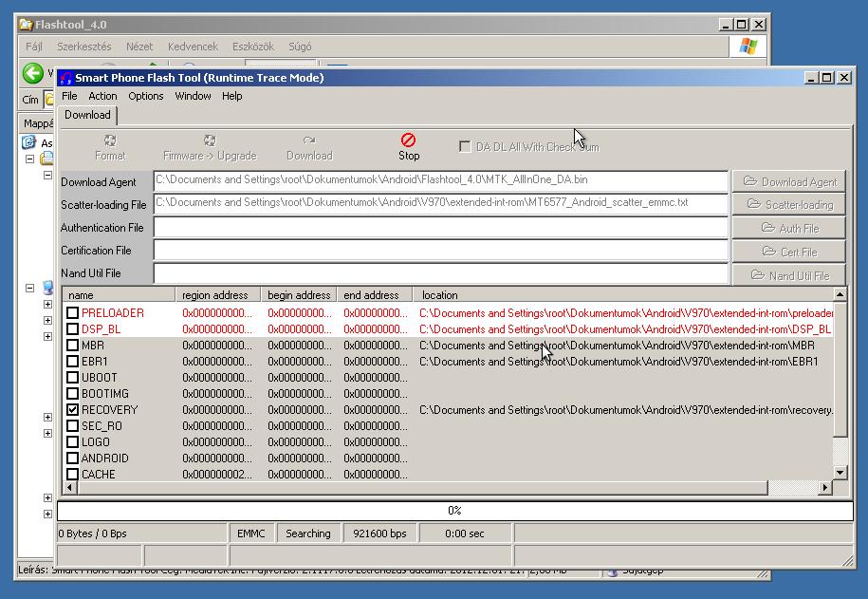
Task: Click the Download Agent browse button
Action: [x=789, y=181]
